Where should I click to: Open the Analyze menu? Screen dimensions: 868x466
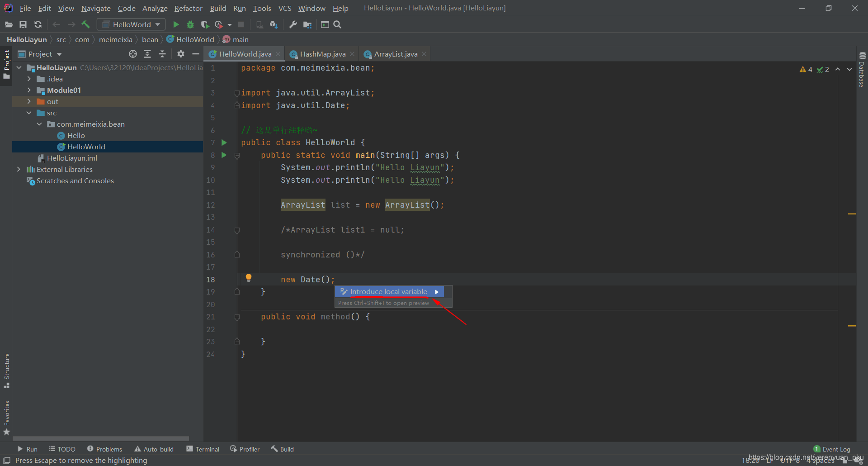click(155, 8)
